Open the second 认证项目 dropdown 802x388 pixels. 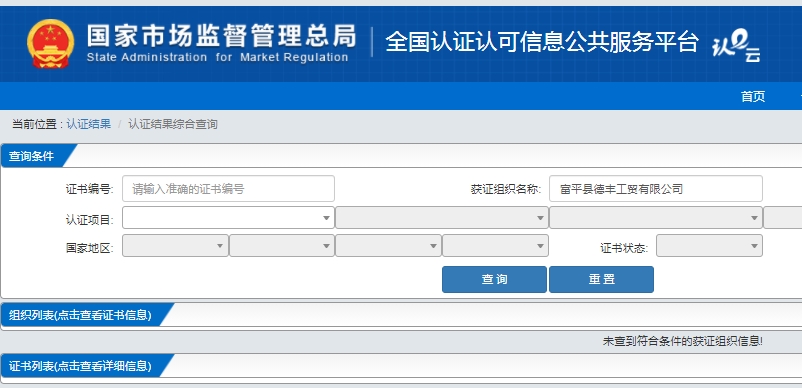click(442, 218)
